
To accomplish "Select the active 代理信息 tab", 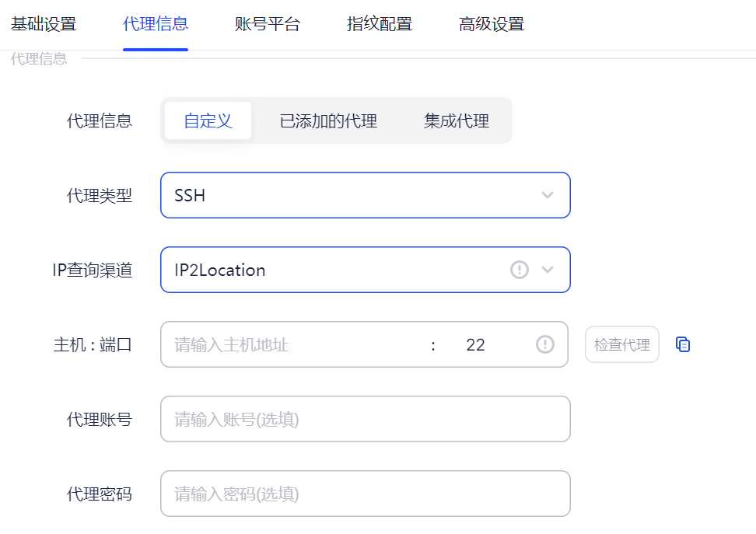I will [x=156, y=24].
